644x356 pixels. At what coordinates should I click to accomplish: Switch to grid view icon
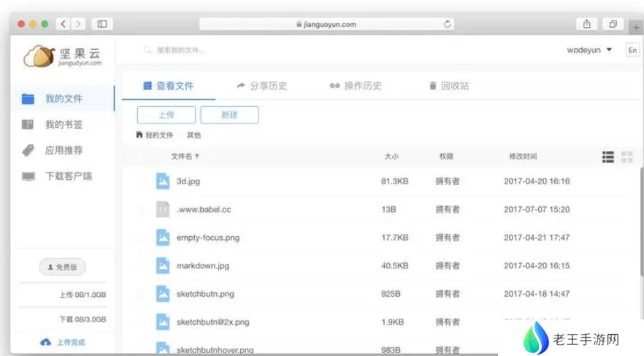click(x=626, y=157)
